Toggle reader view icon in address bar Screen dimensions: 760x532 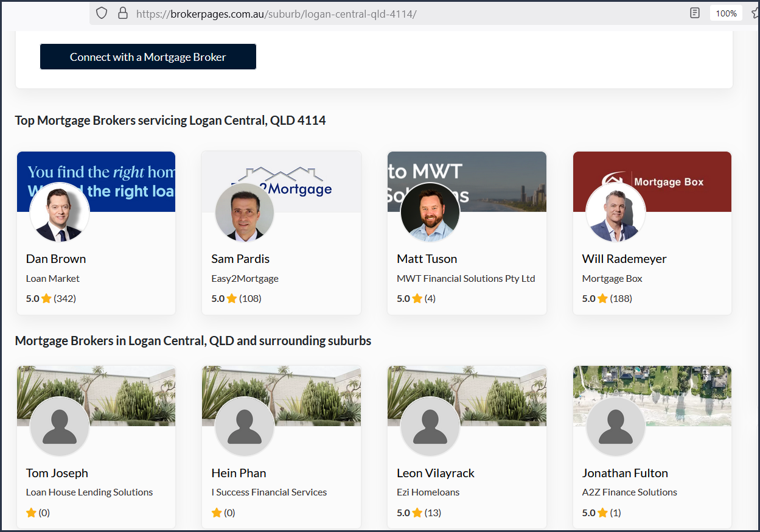pyautogui.click(x=694, y=13)
